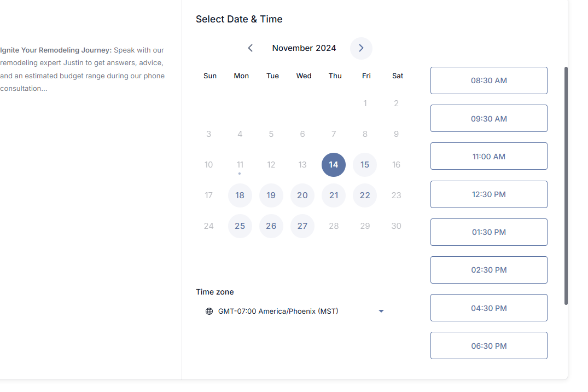Select November 22 on the calendar
The image size is (588, 392).
click(x=365, y=195)
